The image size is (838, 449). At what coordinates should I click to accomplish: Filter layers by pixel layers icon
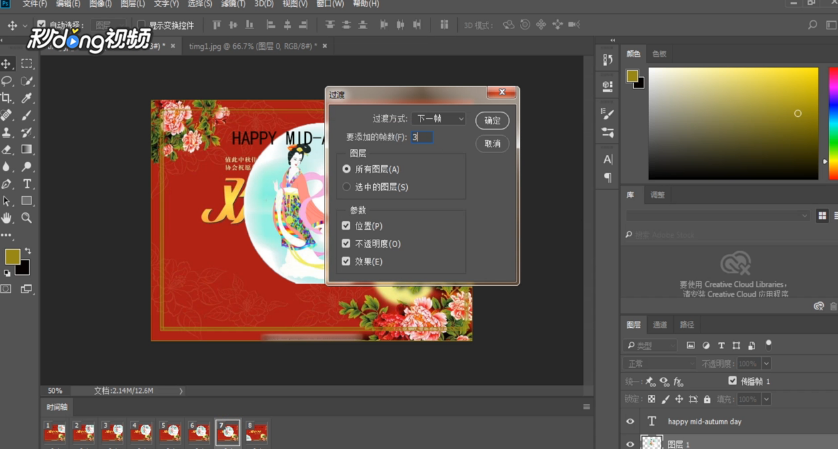click(x=690, y=345)
